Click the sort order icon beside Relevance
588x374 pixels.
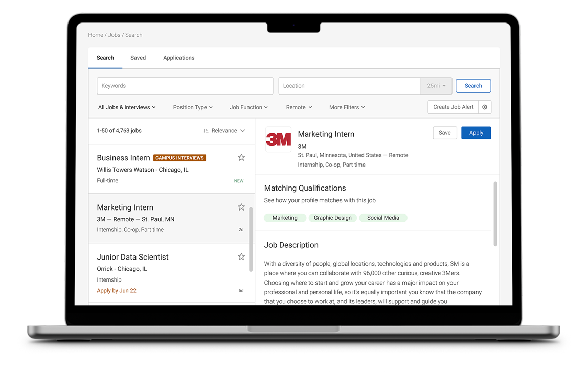tap(206, 131)
